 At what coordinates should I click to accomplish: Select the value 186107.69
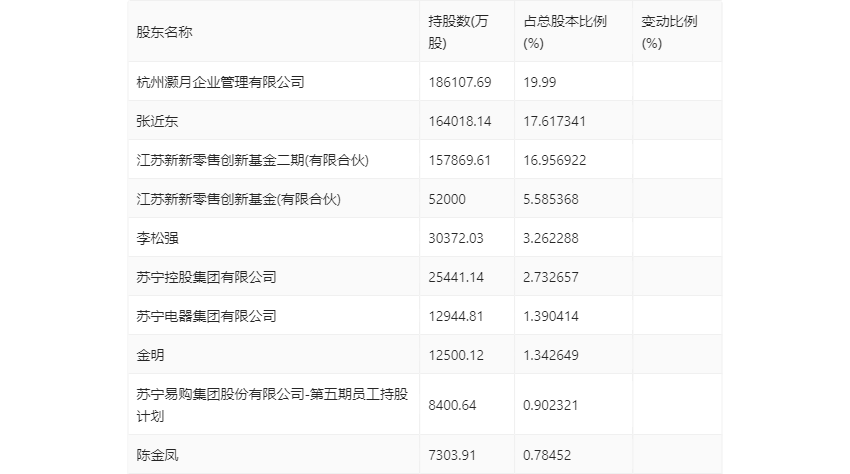[460, 82]
